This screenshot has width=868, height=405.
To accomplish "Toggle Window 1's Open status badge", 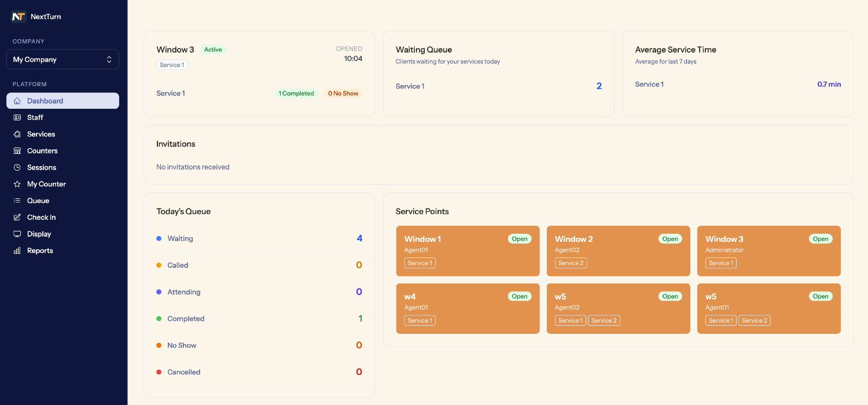I will (519, 239).
